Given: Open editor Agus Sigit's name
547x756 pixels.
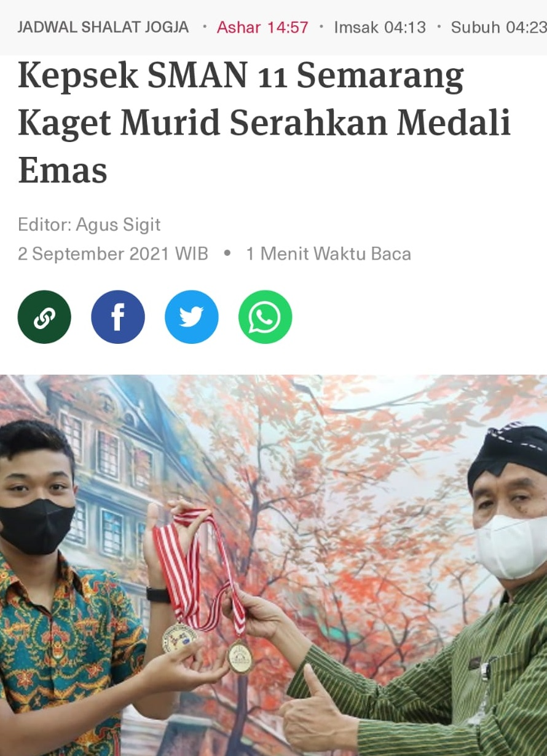Looking at the screenshot, I should pos(118,225).
